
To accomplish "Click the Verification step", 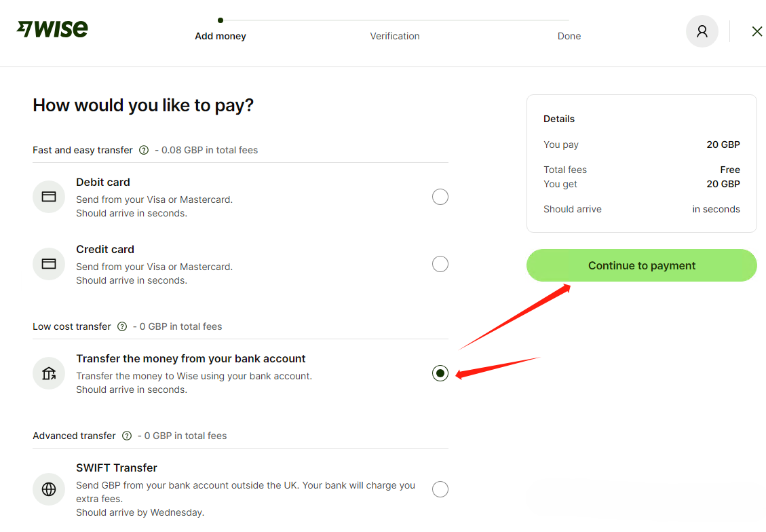I will (395, 36).
